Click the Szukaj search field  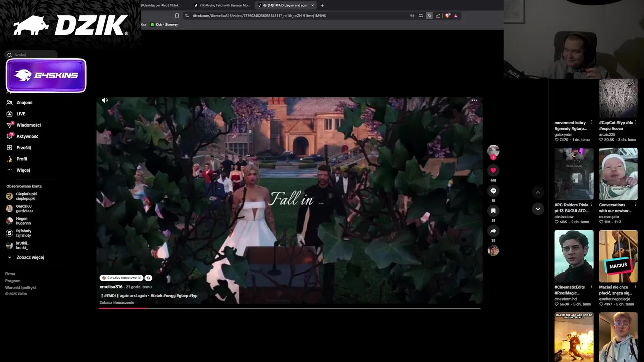31,55
